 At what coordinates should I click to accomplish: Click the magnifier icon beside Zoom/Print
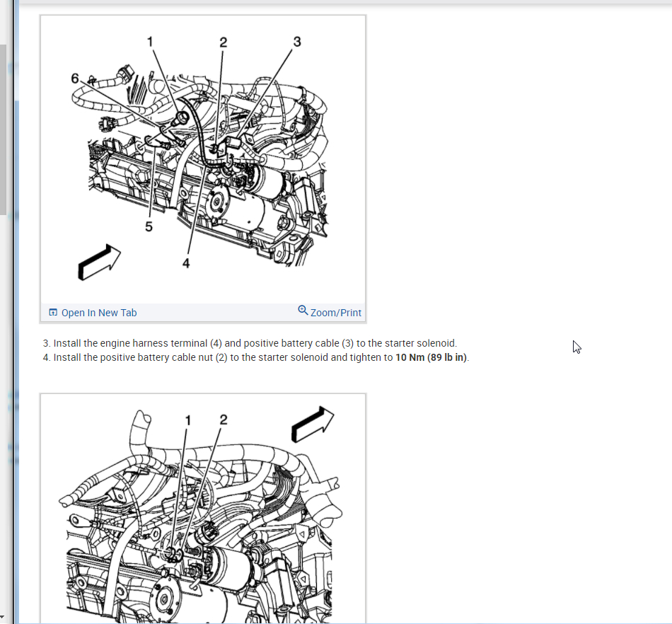(x=303, y=311)
